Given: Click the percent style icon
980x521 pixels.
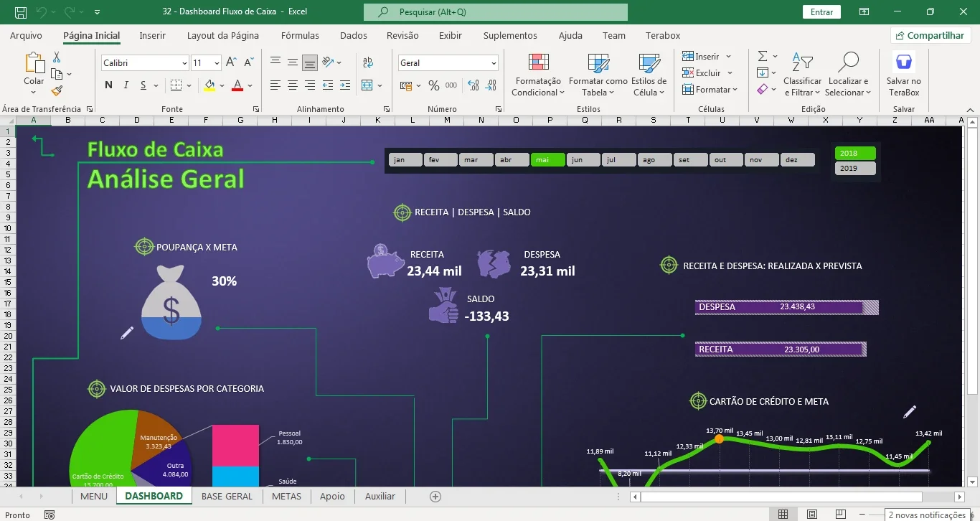Looking at the screenshot, I should point(434,85).
